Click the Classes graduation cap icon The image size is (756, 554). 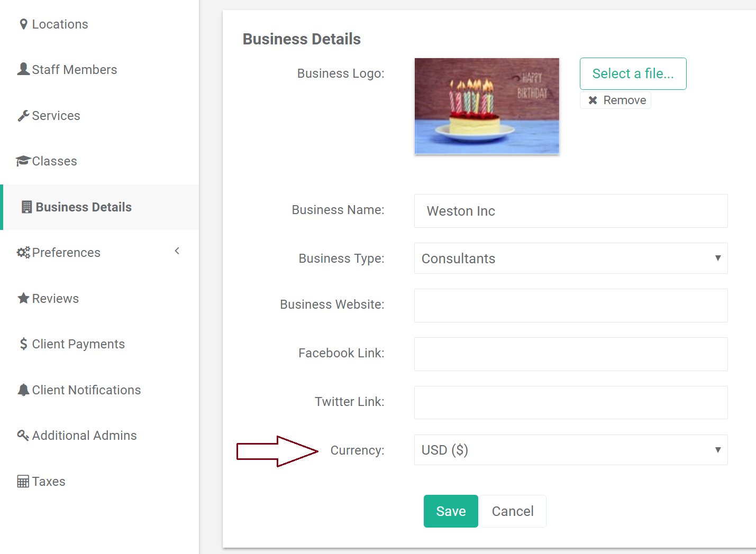point(23,161)
